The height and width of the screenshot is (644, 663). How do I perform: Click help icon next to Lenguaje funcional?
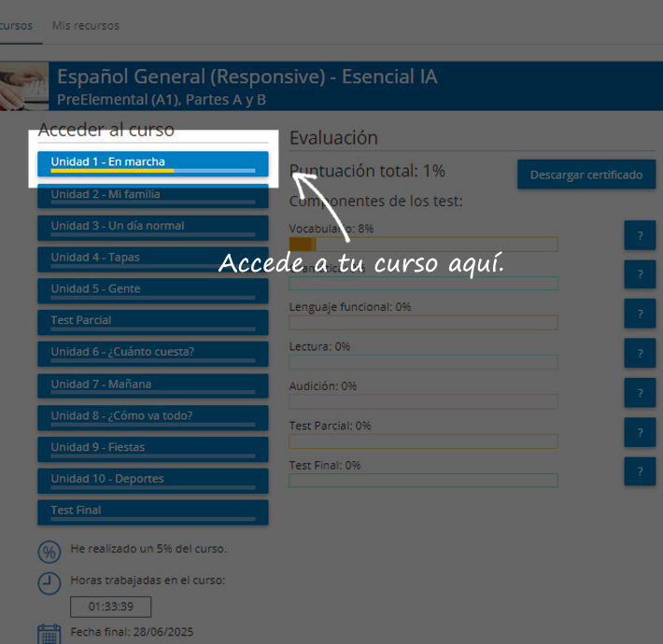coord(640,314)
